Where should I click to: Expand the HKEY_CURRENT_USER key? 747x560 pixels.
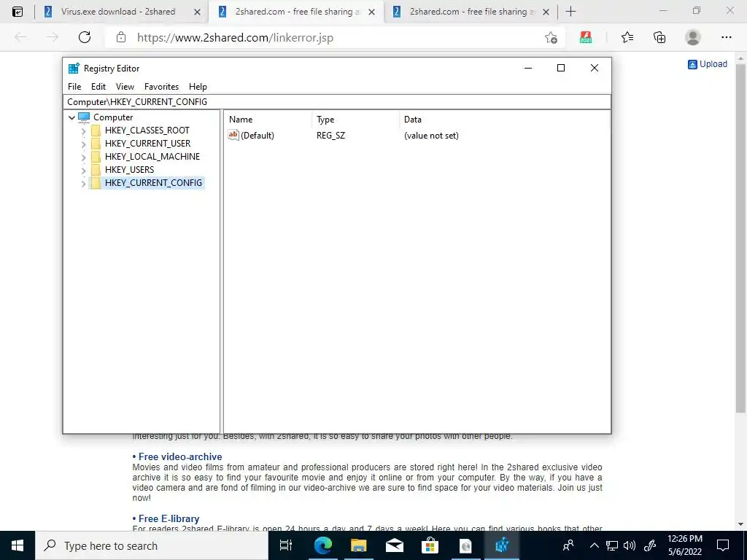click(84, 144)
